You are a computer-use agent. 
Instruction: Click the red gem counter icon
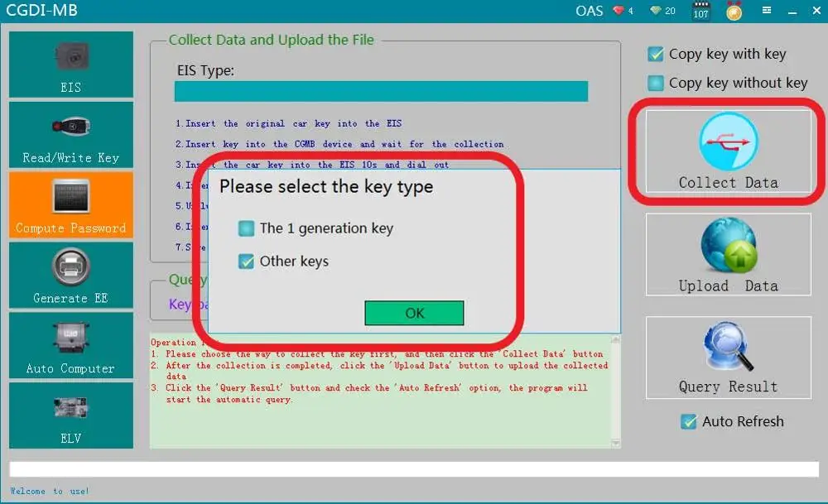point(619,11)
